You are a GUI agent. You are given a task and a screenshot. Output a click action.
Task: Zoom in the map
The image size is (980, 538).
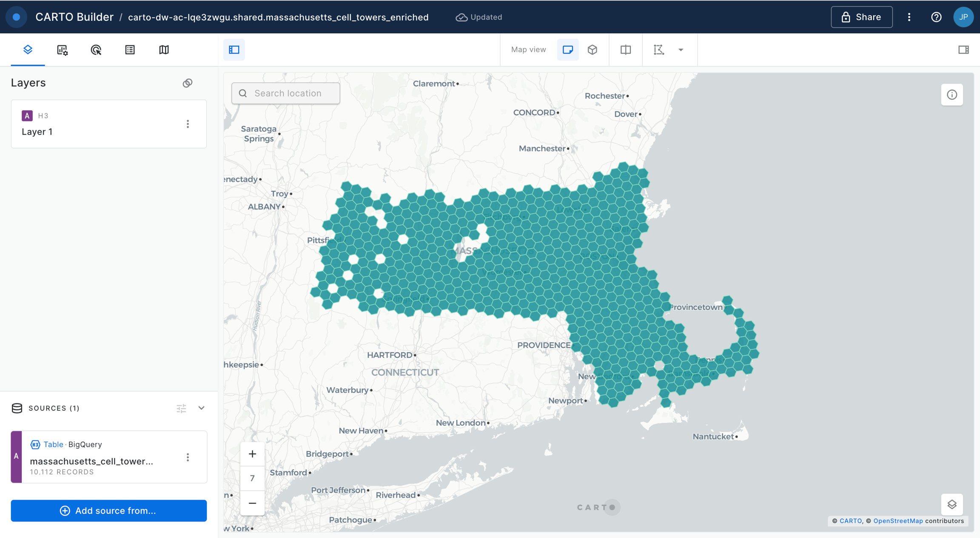[x=252, y=454]
